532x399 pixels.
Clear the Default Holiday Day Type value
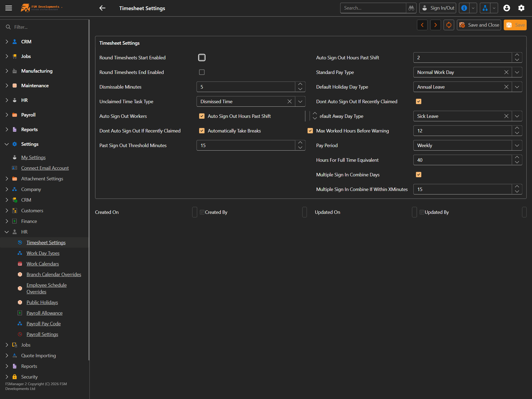click(x=506, y=87)
